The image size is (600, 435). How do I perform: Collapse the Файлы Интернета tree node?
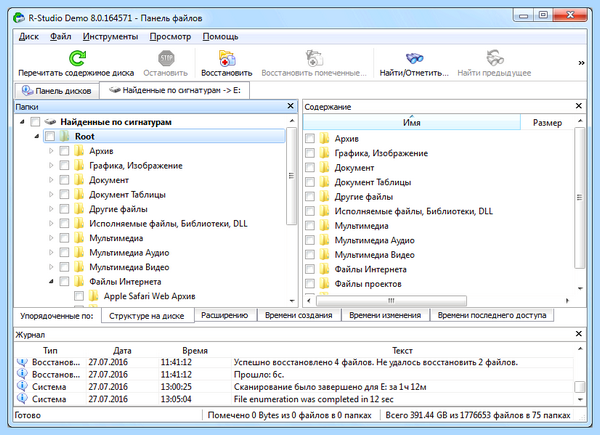[51, 282]
